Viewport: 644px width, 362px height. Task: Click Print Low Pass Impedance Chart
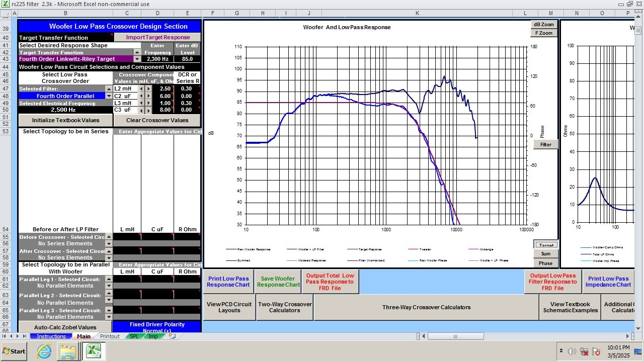pyautogui.click(x=608, y=282)
